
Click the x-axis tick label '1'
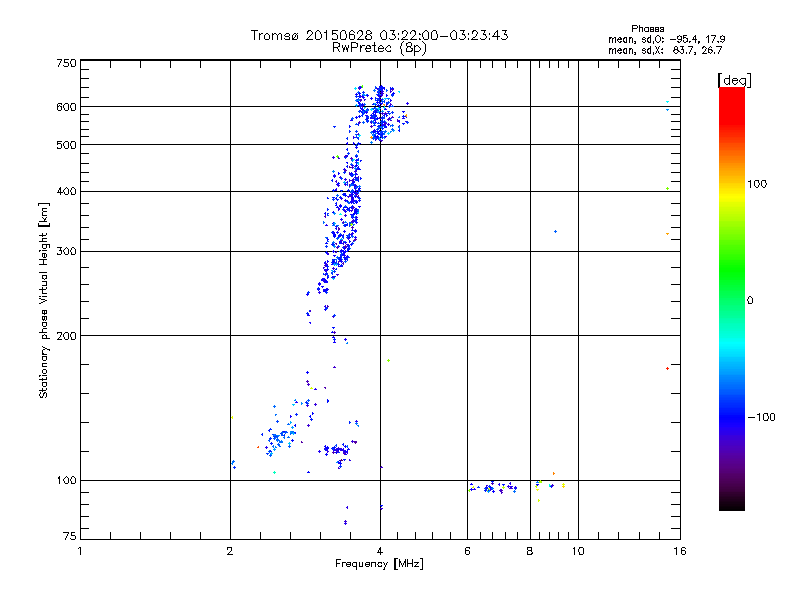coord(80,551)
